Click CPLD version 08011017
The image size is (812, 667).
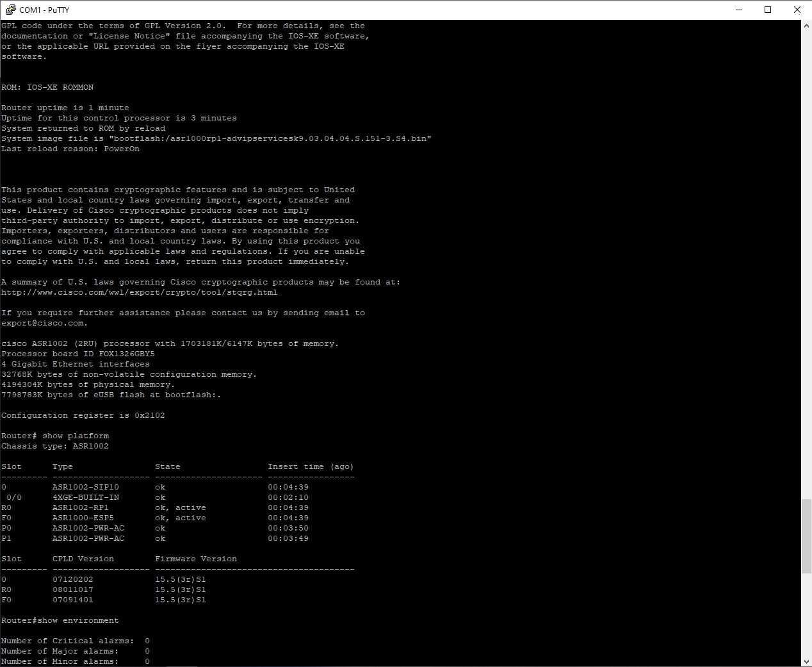click(x=73, y=589)
